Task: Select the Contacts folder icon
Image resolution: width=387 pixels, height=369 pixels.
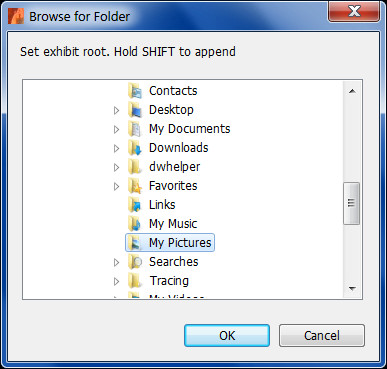Action: click(x=135, y=91)
